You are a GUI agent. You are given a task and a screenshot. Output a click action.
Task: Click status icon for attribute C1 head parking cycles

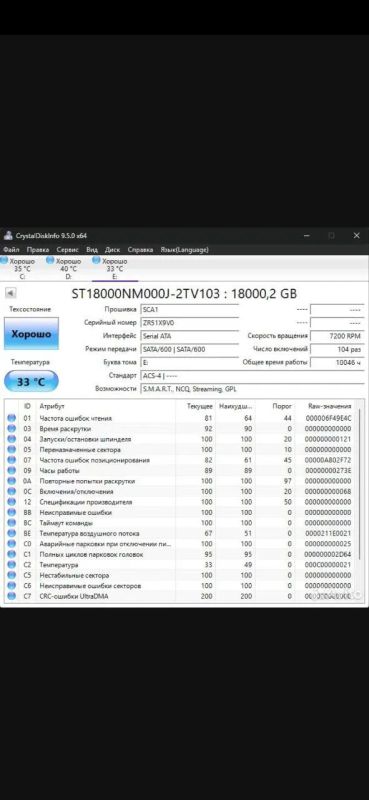pos(11,554)
